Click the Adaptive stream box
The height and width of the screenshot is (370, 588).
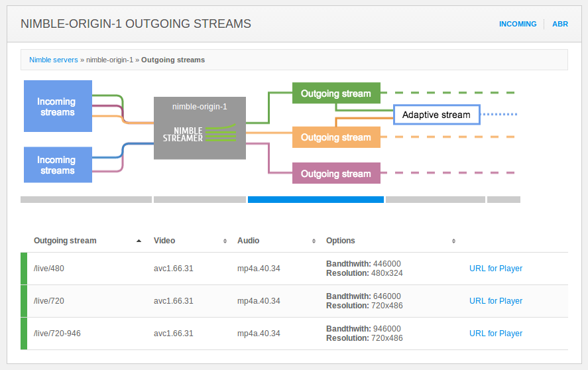[436, 115]
